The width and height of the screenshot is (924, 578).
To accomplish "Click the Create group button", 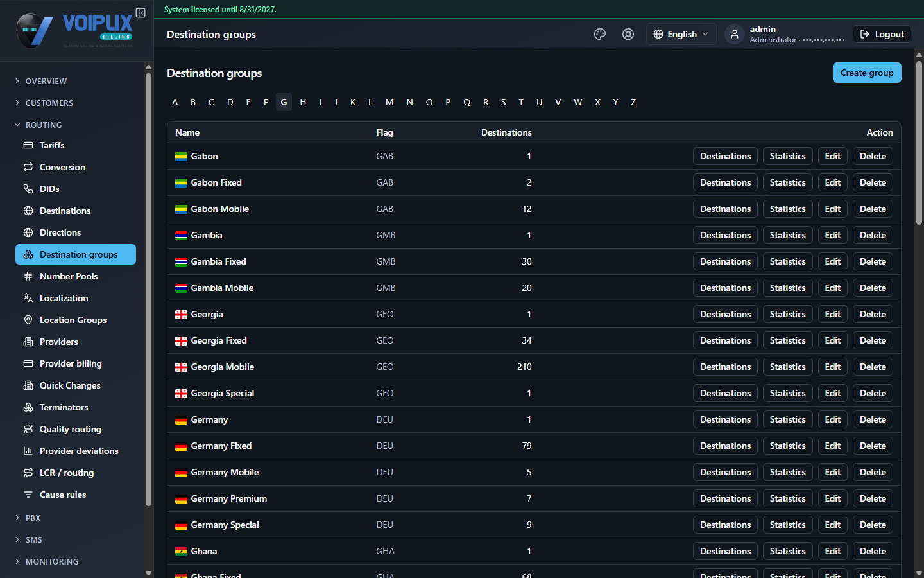I will pyautogui.click(x=867, y=73).
